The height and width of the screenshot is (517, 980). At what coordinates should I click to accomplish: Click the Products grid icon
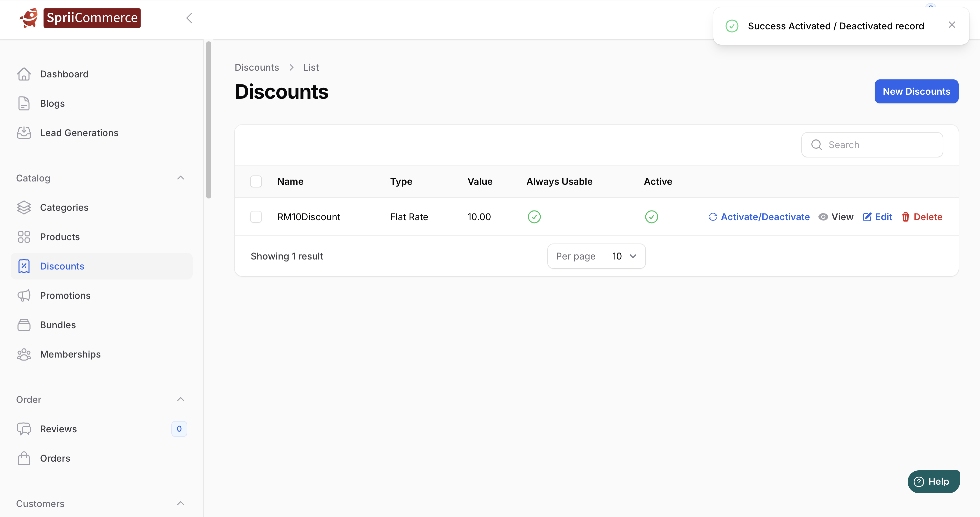[x=24, y=237]
